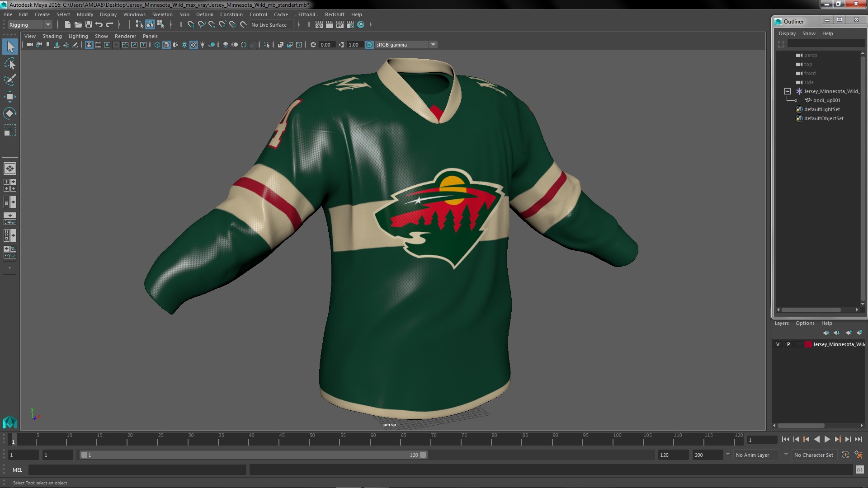Viewport: 868px width, 488px height.
Task: Render the current frame
Action: pos(330,25)
